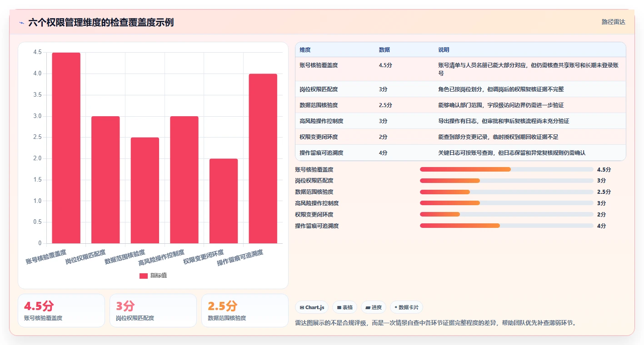Click the 数据范围核验度 bar in chart
The image size is (644, 345).
tap(145, 190)
